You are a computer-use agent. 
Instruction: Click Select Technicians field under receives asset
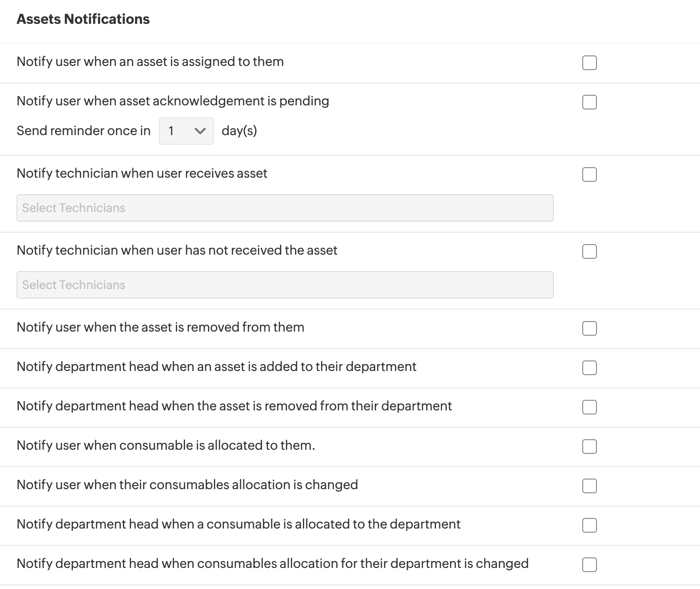285,208
